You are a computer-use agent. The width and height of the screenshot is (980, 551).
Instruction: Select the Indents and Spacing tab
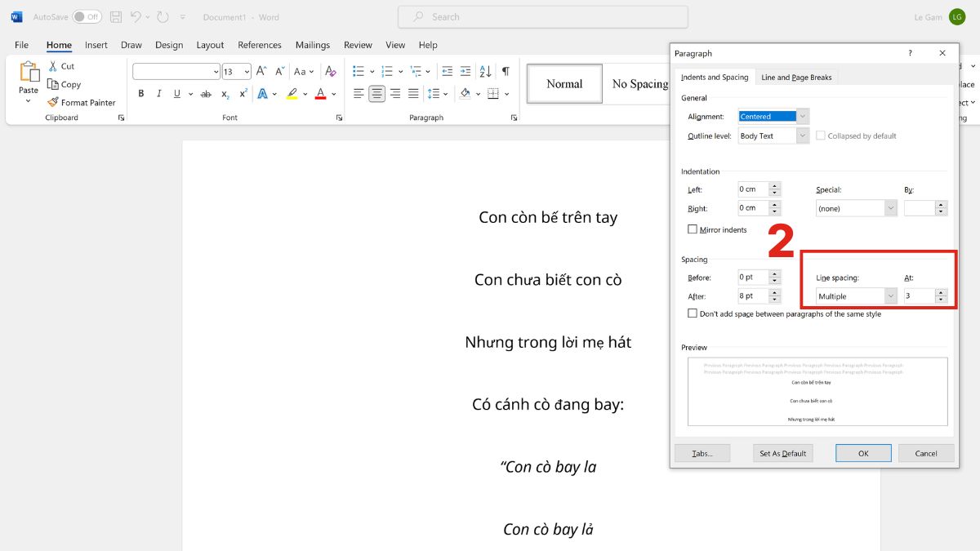pos(715,78)
